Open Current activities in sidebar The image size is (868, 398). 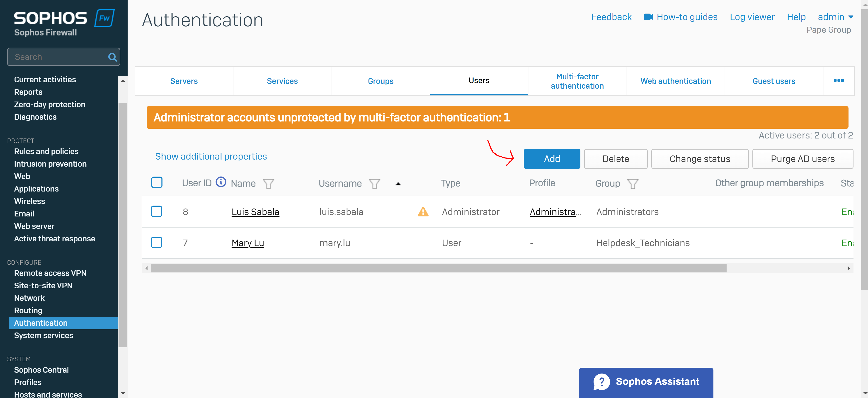click(45, 80)
